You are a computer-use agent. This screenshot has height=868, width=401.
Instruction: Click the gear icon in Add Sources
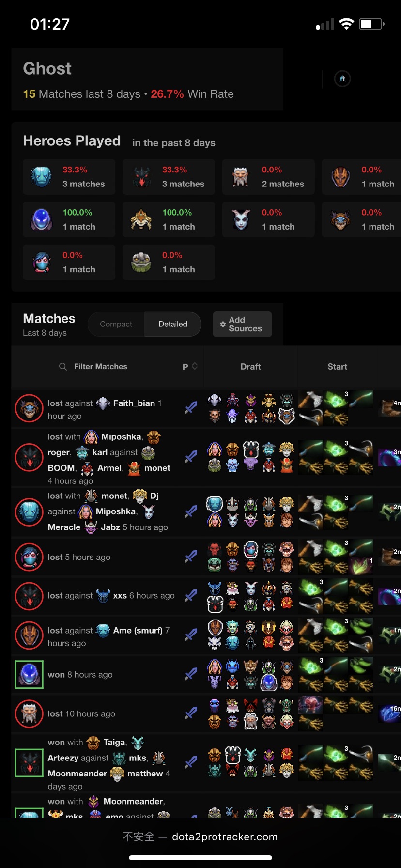pyautogui.click(x=223, y=324)
